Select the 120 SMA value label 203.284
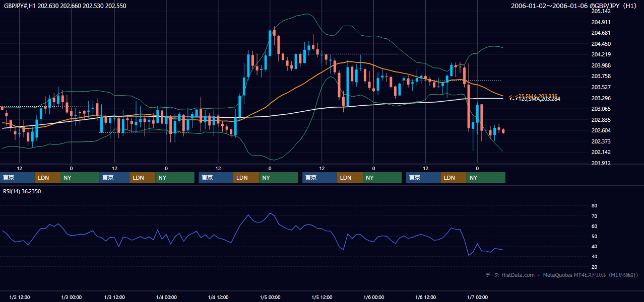The image size is (644, 302). coord(535,99)
